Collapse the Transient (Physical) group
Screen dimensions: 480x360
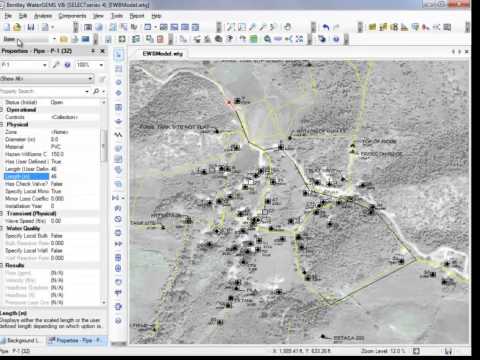click(2, 213)
